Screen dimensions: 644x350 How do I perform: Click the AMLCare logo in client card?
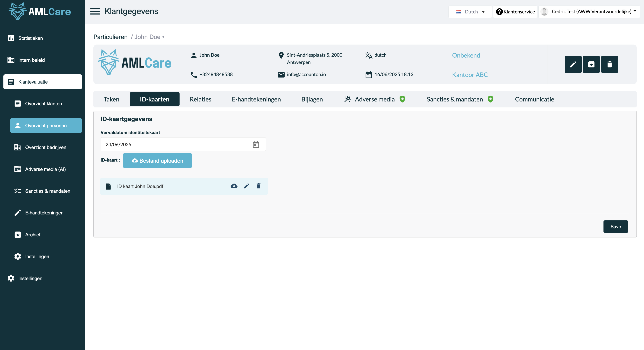[x=135, y=62]
